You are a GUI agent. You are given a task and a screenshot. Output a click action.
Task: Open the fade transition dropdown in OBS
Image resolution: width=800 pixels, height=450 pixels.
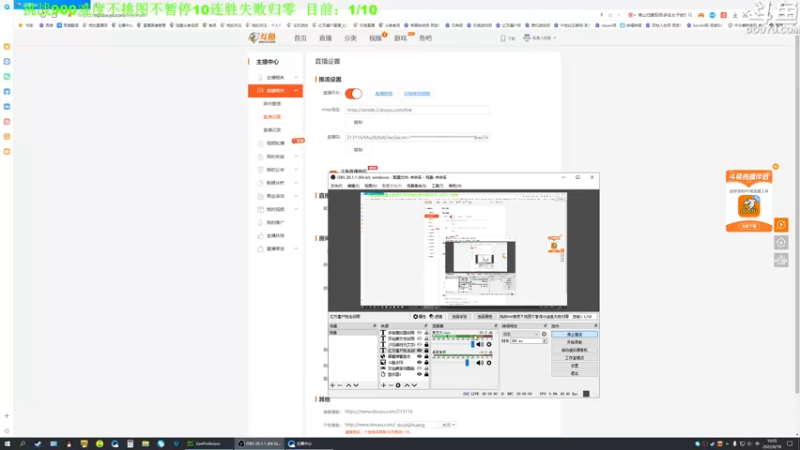(x=520, y=334)
